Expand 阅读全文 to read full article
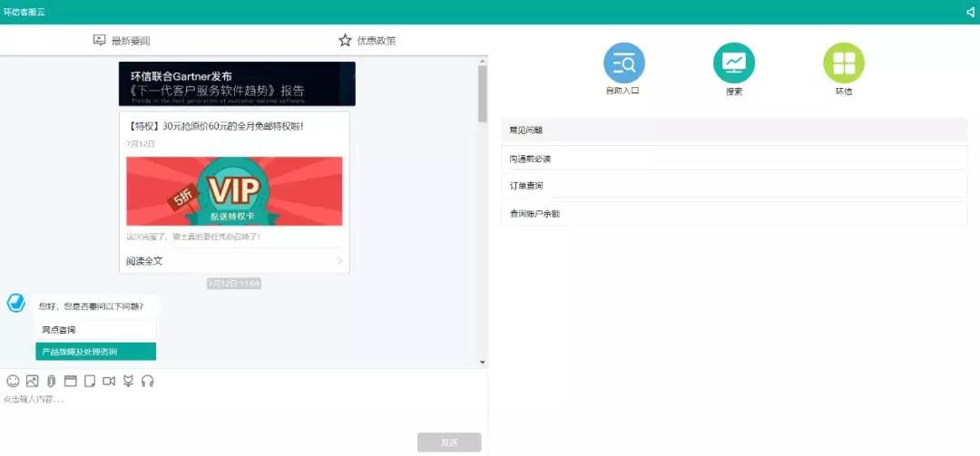Viewport: 980px width, 456px height. click(x=234, y=261)
